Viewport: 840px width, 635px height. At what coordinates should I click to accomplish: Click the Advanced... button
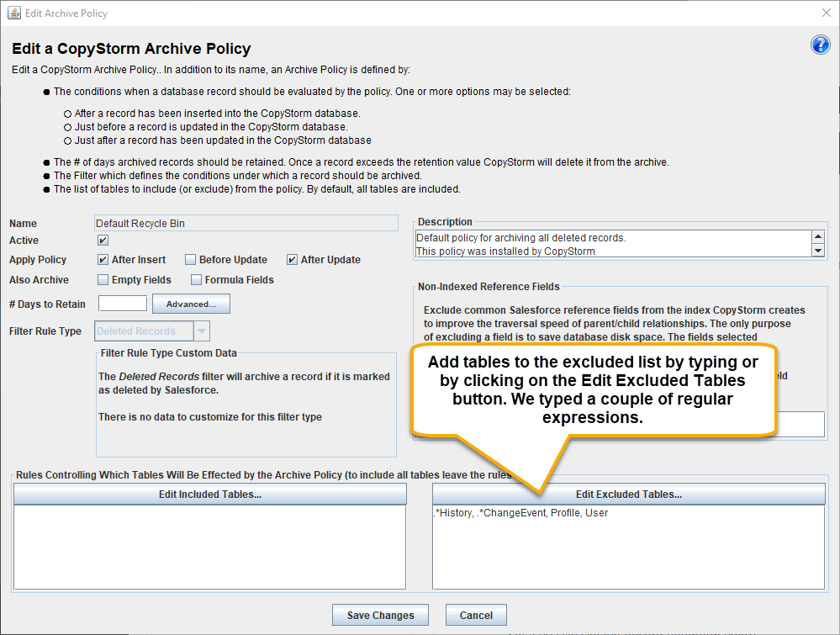[x=191, y=304]
